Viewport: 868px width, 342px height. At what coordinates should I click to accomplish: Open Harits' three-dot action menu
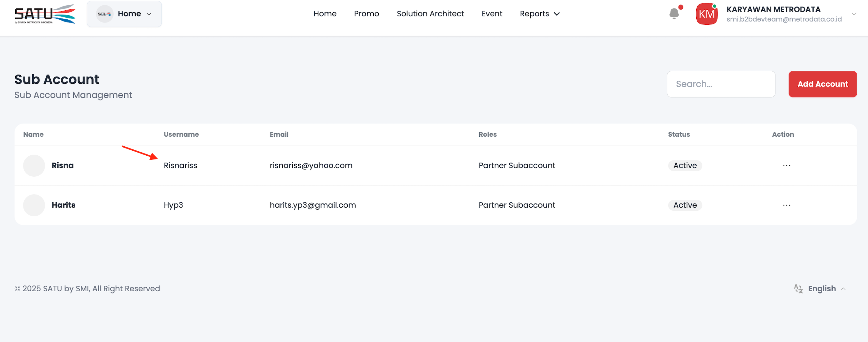786,205
